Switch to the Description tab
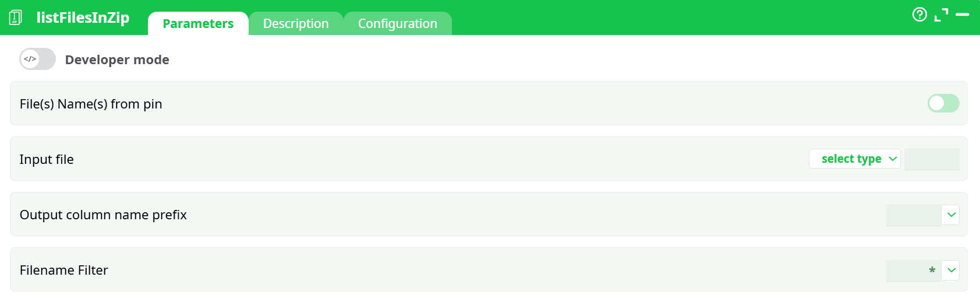The image size is (980, 298). pos(296,24)
